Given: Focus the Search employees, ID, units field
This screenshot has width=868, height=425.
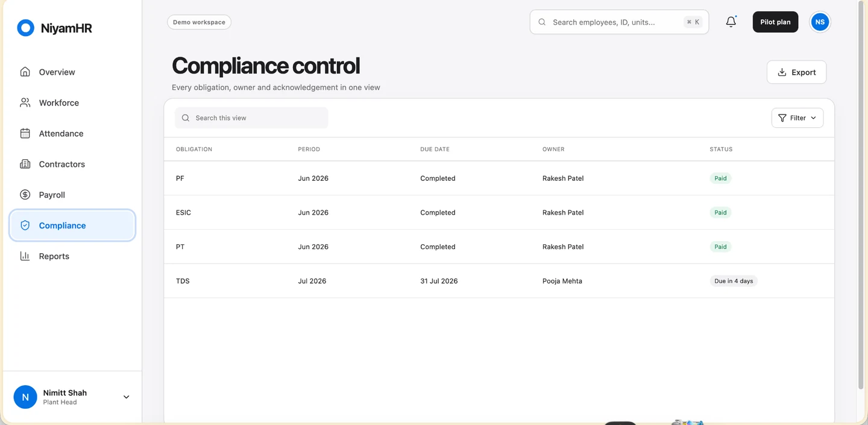Looking at the screenshot, I should [x=619, y=22].
